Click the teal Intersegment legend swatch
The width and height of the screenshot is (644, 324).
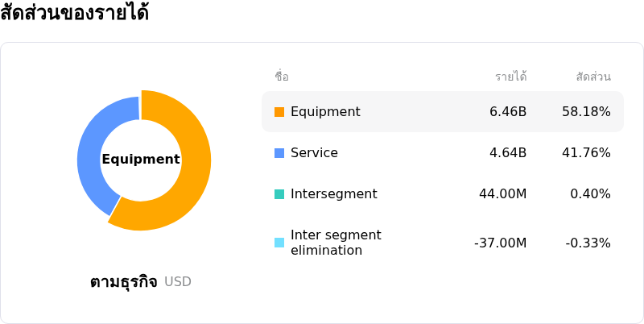[279, 194]
